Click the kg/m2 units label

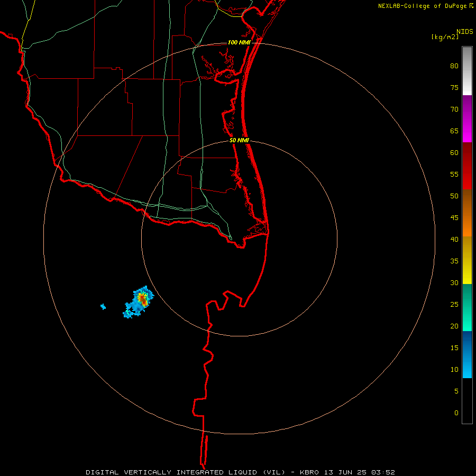445,37
